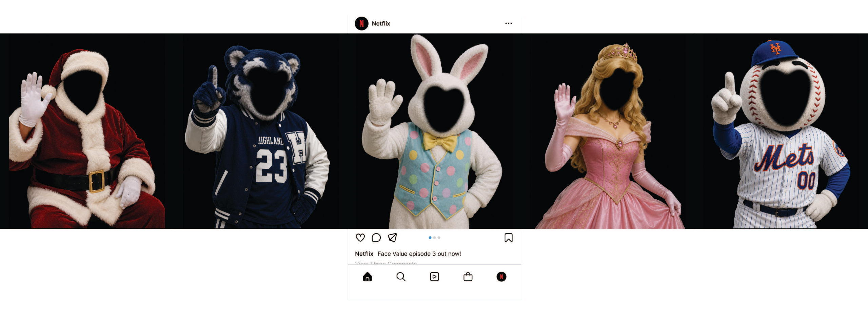The image size is (868, 322).
Task: Select the first carousel indicator dot
Action: click(430, 238)
